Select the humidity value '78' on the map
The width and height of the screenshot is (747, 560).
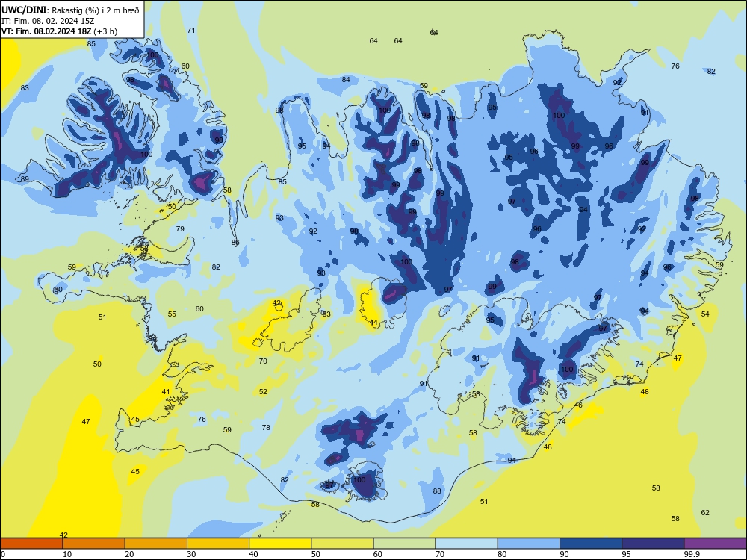coord(266,427)
